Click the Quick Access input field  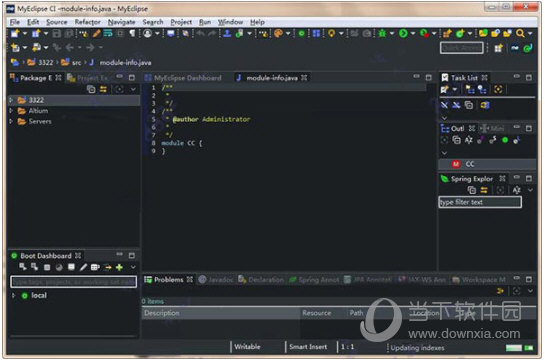coord(462,48)
